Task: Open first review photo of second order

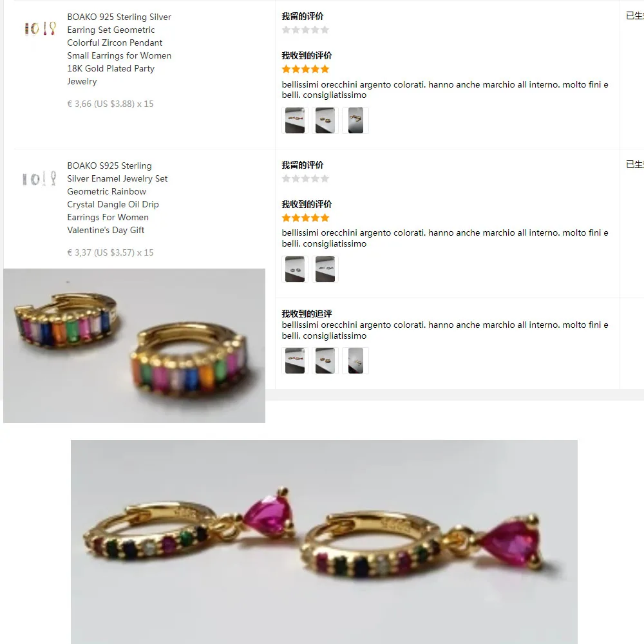Action: (295, 269)
